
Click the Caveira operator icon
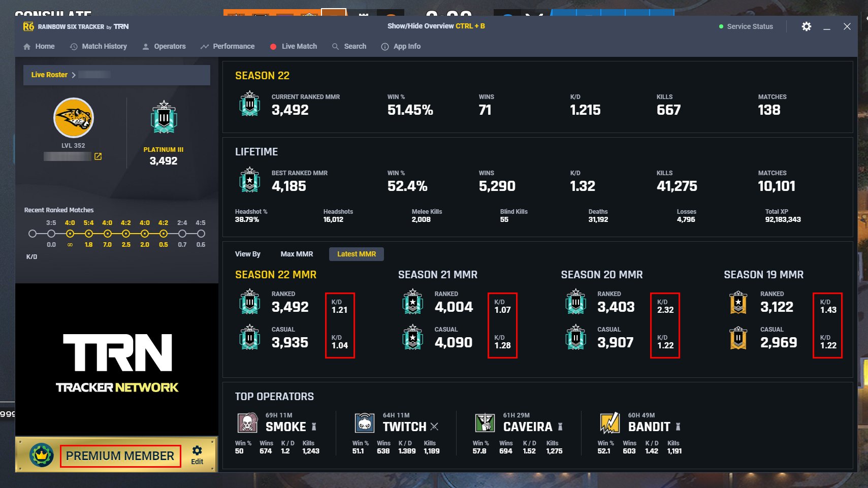pyautogui.click(x=485, y=422)
